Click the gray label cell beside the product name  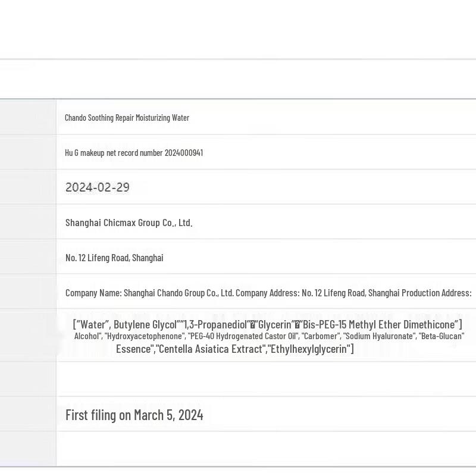pos(28,118)
